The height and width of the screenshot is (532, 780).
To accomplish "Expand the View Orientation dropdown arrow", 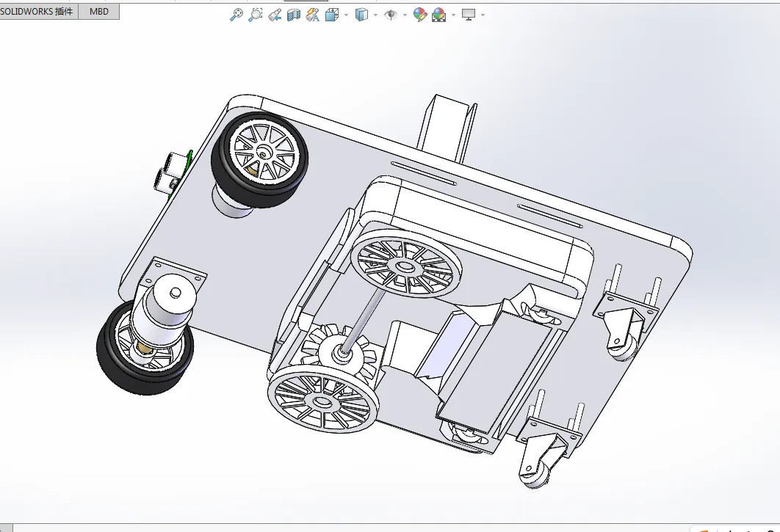I will [346, 15].
